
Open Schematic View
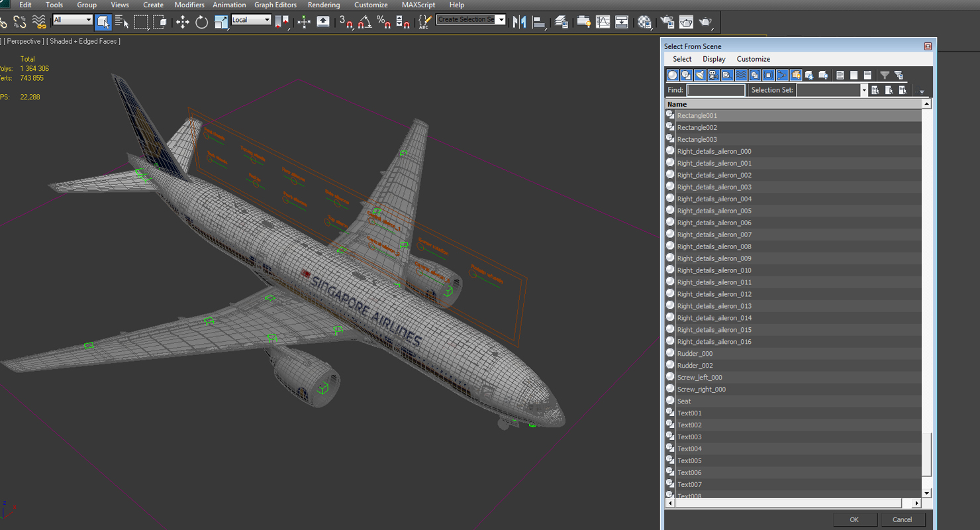click(622, 22)
